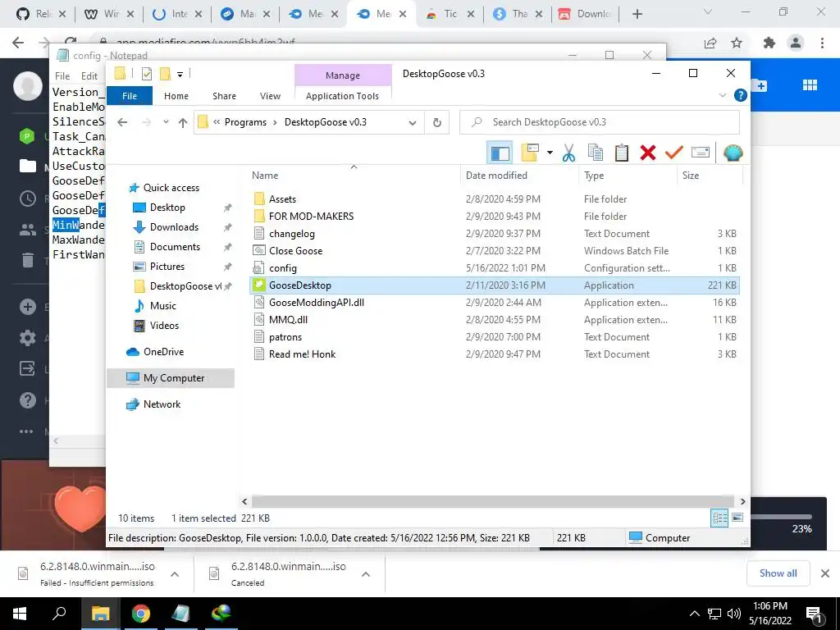This screenshot has height=630, width=840.
Task: Expand options for failed iso download
Action: 175,574
